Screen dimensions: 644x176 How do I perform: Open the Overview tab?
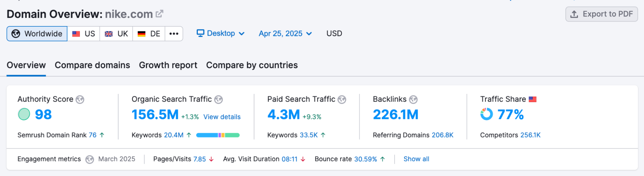pos(26,65)
